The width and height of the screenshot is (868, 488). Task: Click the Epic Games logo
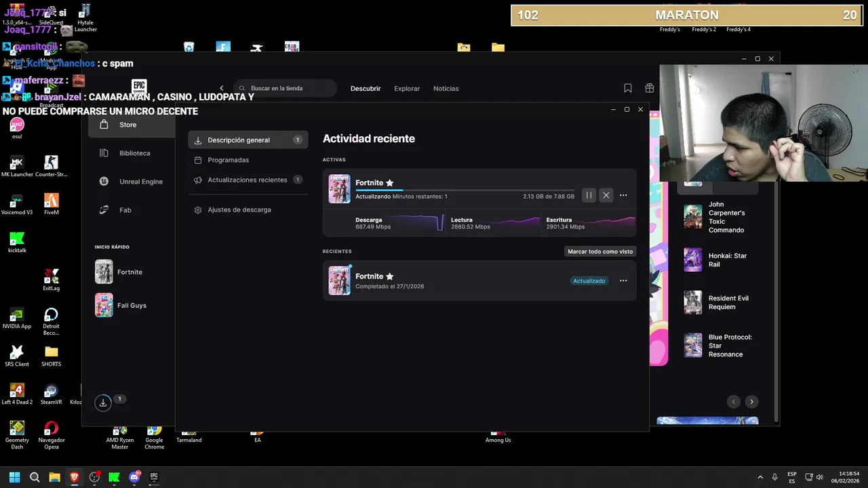point(139,87)
